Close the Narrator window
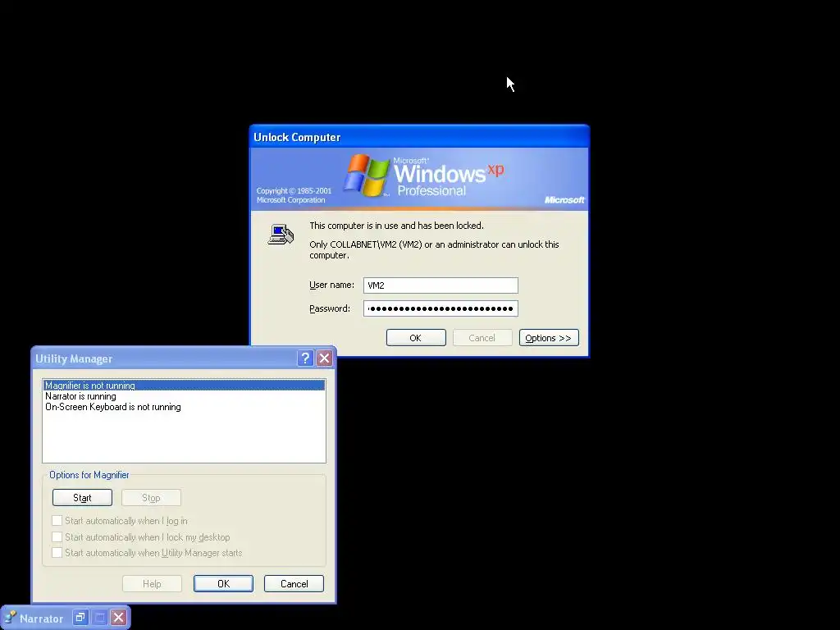Viewport: 840px width, 630px height. pyautogui.click(x=118, y=618)
